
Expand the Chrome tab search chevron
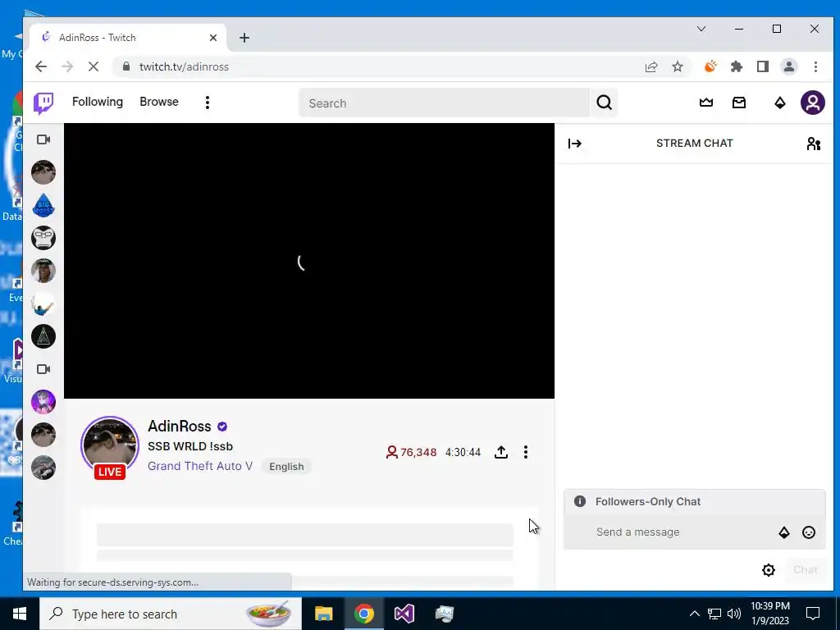click(701, 29)
